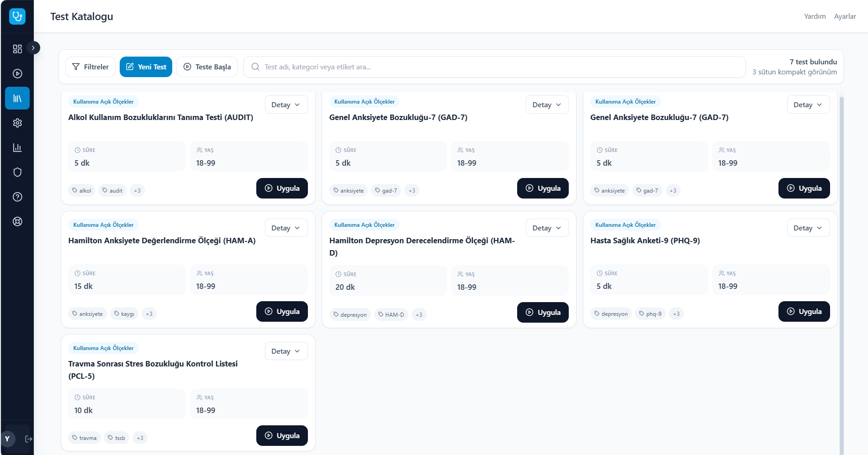Open the Filtreler filter button

tap(90, 67)
